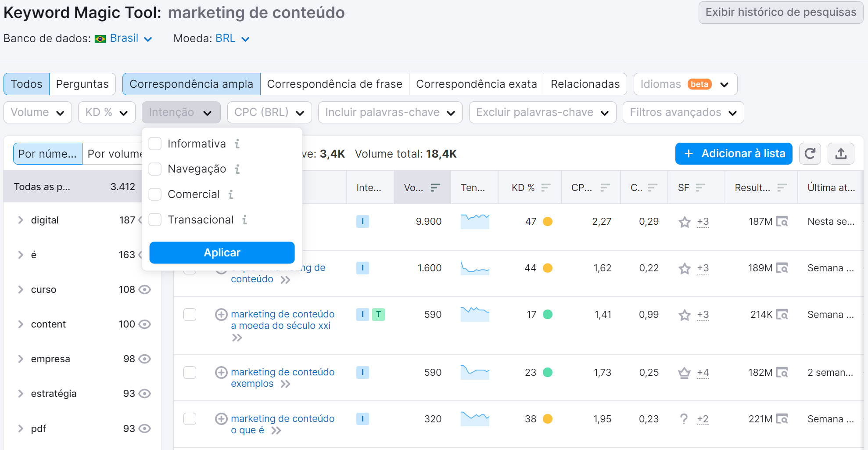The height and width of the screenshot is (450, 868).
Task: Open the Filtros avançados dropdown
Action: (683, 112)
